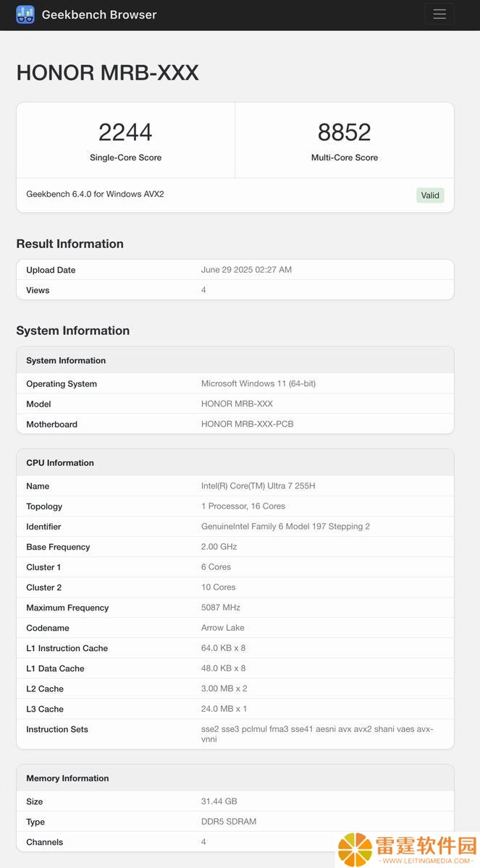Click the Result Information heading
The image size is (480, 868).
[70, 244]
